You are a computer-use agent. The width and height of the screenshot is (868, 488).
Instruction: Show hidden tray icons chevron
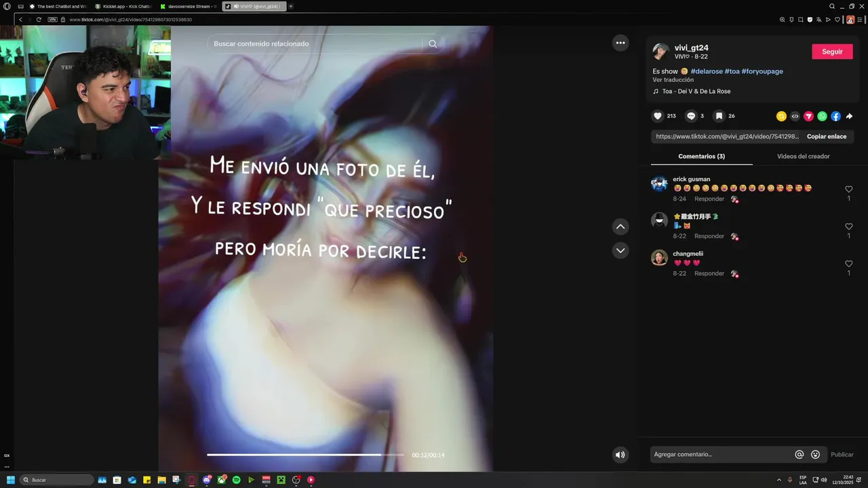779,480
